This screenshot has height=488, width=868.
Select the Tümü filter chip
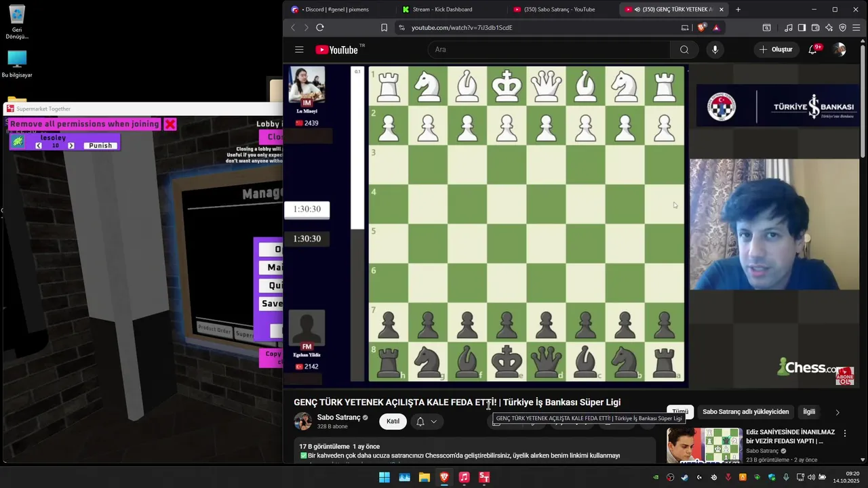[680, 411]
